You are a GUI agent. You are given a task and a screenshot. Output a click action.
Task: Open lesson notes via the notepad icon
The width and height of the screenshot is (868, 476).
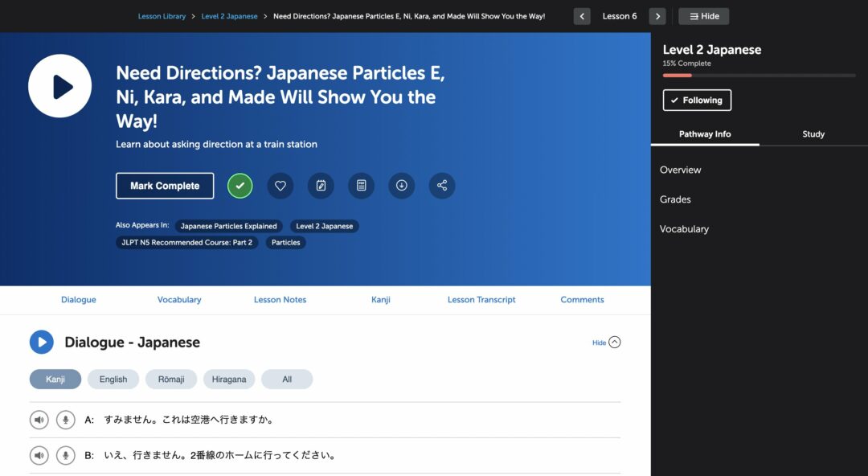(x=321, y=186)
